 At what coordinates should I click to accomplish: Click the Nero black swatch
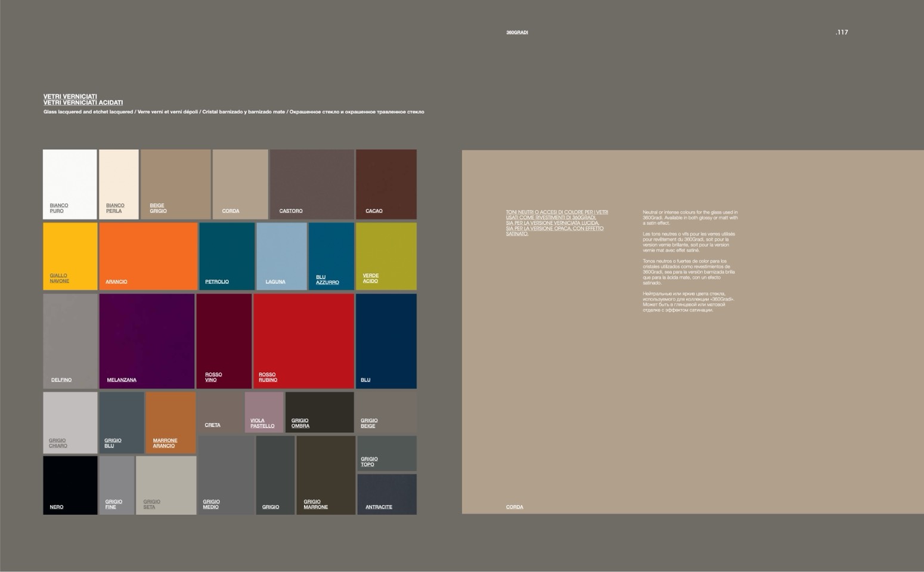coord(70,484)
